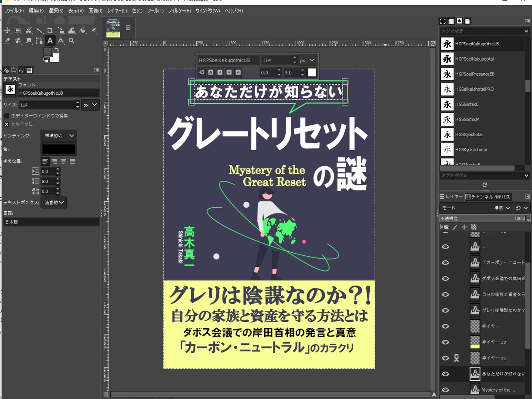Image resolution: width=532 pixels, height=399 pixels.
Task: Open unit dropdown in on-canvas text toolbar
Action: (308, 60)
